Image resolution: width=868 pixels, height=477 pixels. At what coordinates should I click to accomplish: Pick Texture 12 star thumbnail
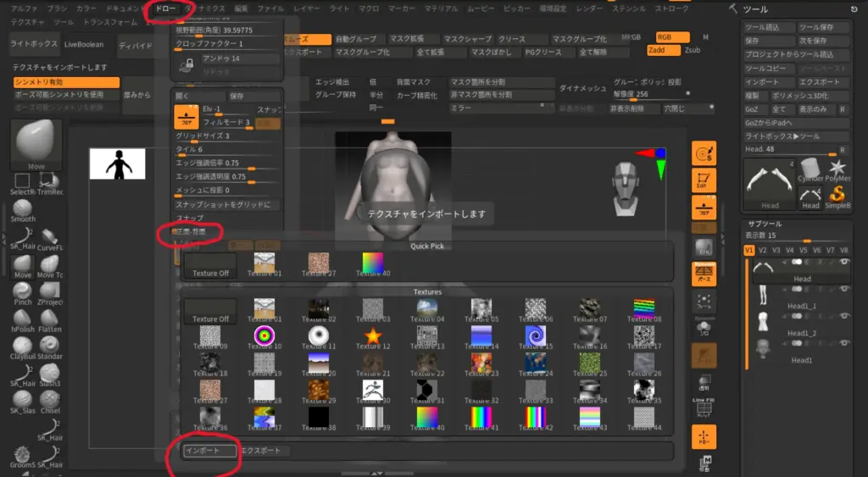[373, 338]
